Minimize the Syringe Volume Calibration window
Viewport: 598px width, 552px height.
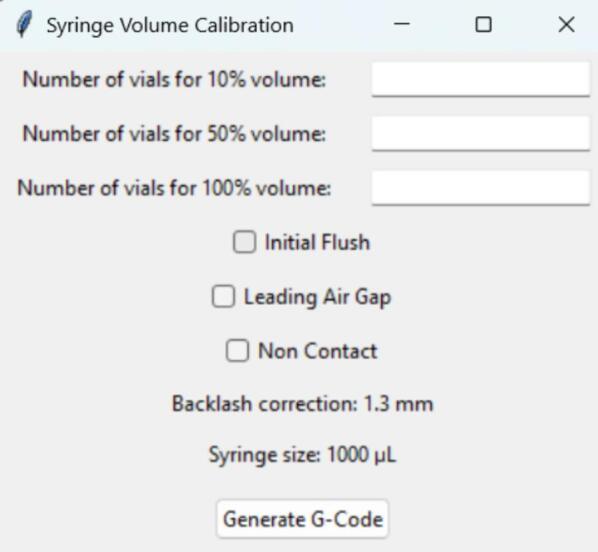pyautogui.click(x=402, y=24)
